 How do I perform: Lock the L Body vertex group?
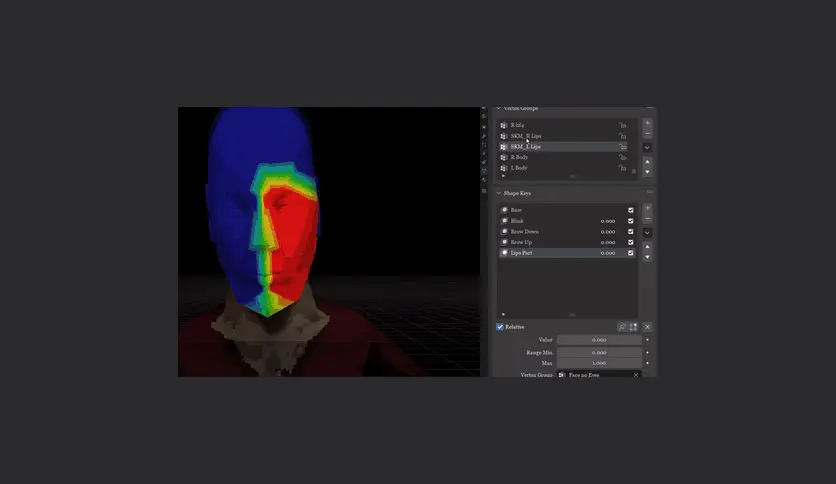[622, 168]
